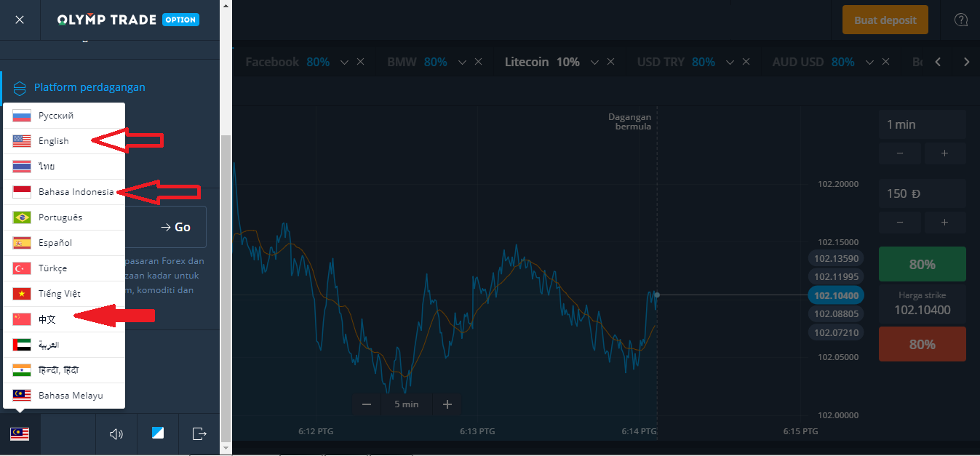Select Türkçe language
This screenshot has height=456, width=980.
pyautogui.click(x=64, y=268)
